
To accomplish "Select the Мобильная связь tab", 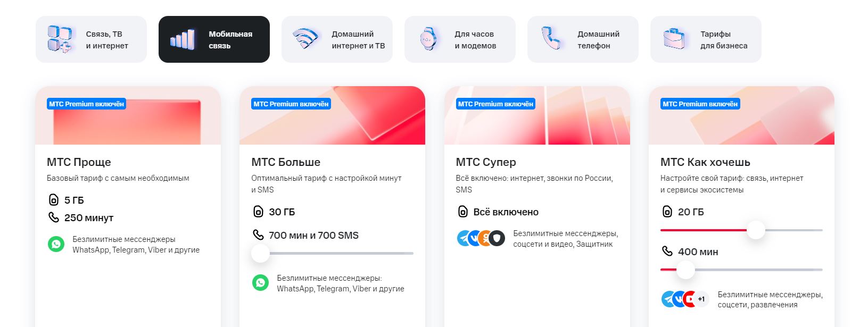I will click(x=214, y=39).
